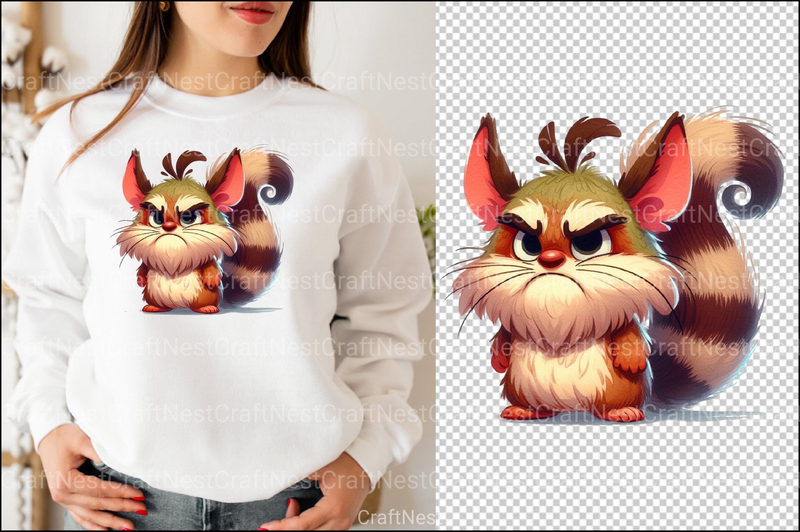The width and height of the screenshot is (800, 532).
Task: Click the squirrel print on the sweatshirt
Action: [200, 234]
